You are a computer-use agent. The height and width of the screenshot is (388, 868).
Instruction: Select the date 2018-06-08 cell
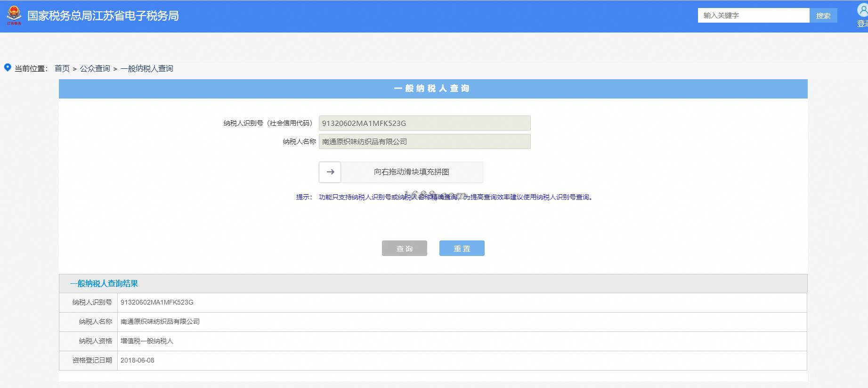pos(138,360)
